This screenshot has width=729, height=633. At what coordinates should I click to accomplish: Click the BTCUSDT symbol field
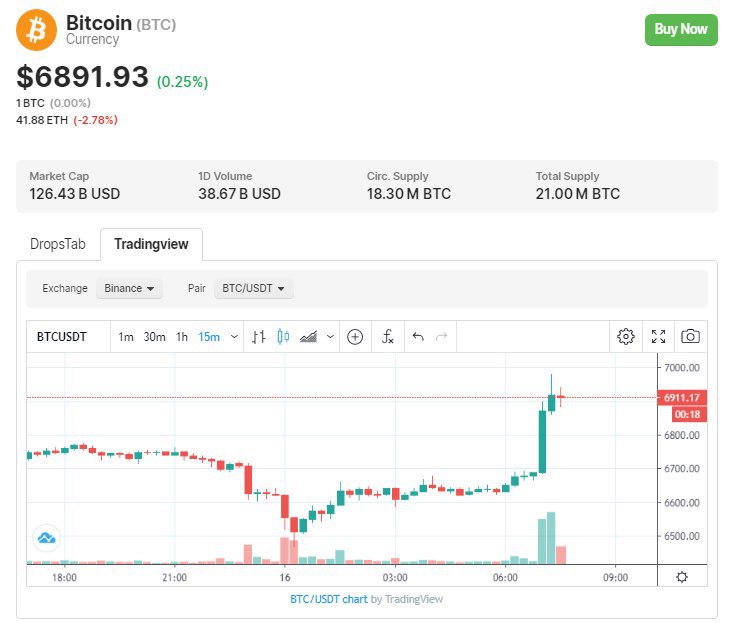tap(68, 336)
